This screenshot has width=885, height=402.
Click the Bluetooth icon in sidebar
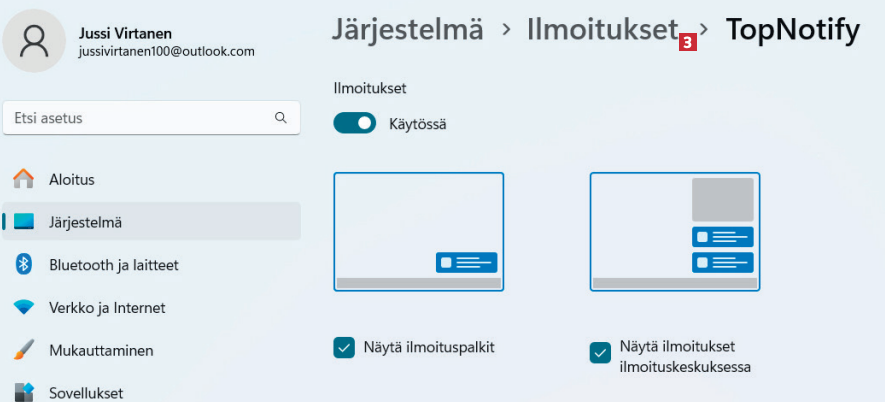[x=24, y=265]
